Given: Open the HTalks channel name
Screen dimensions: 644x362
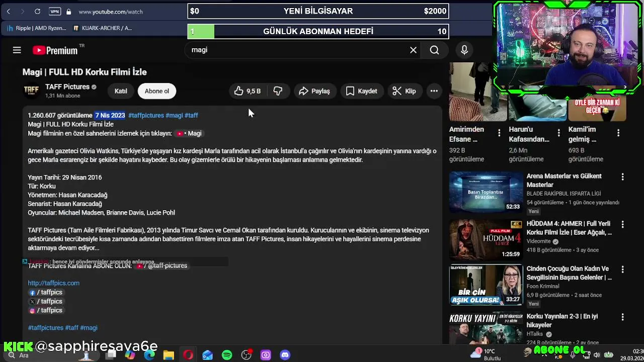Looking at the screenshot, I should [x=535, y=334].
